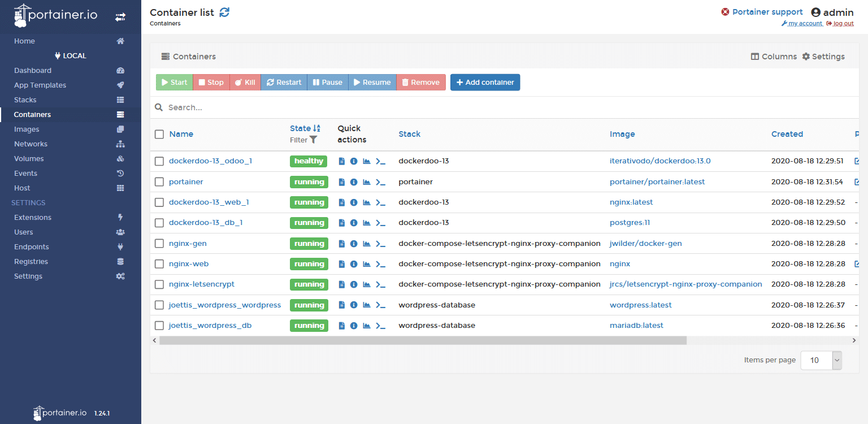The height and width of the screenshot is (424, 868).
Task: Open the jwilder/docker-gen image link
Action: 645,244
